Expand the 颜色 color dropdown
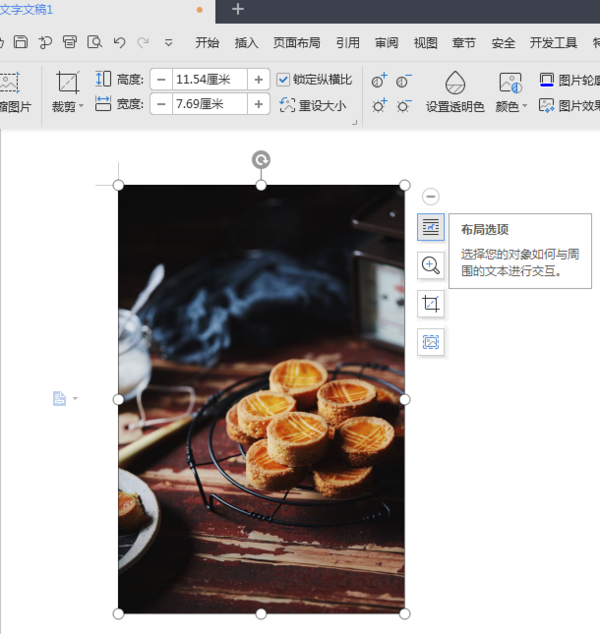Image resolution: width=600 pixels, height=634 pixels. tap(511, 106)
